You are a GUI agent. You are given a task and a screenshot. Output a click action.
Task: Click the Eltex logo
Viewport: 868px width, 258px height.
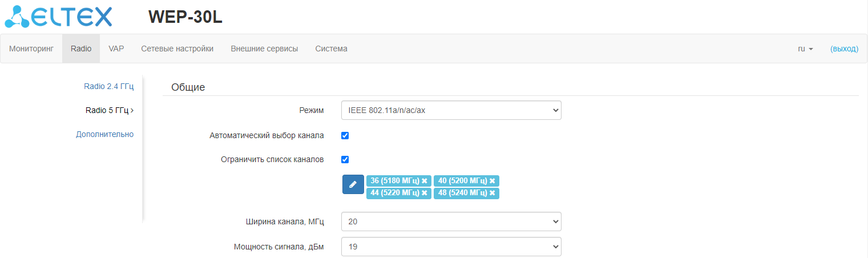(x=58, y=17)
